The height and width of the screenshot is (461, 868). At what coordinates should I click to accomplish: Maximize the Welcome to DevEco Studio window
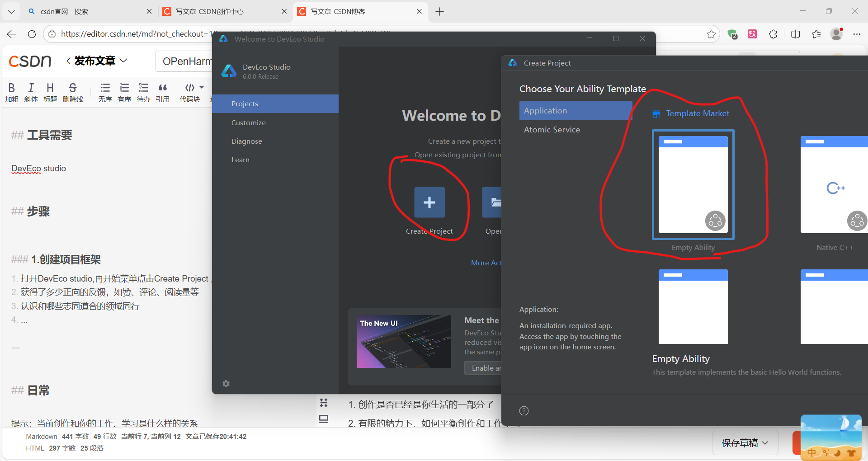[616, 38]
